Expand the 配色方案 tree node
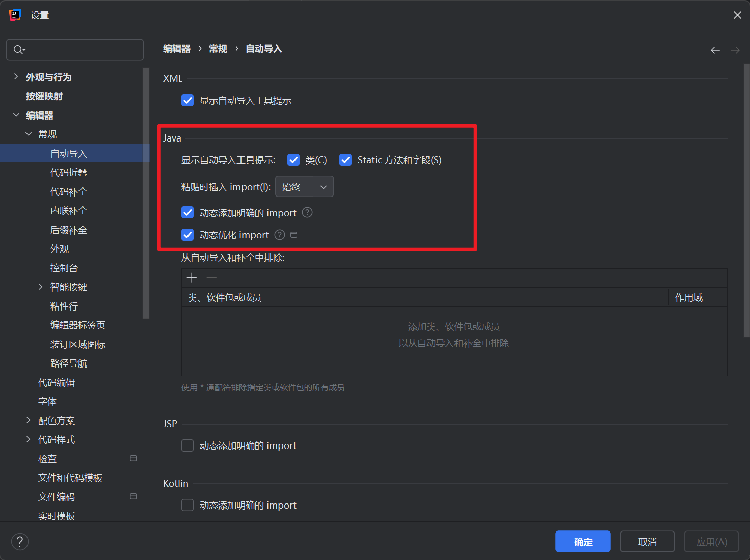 (x=29, y=421)
